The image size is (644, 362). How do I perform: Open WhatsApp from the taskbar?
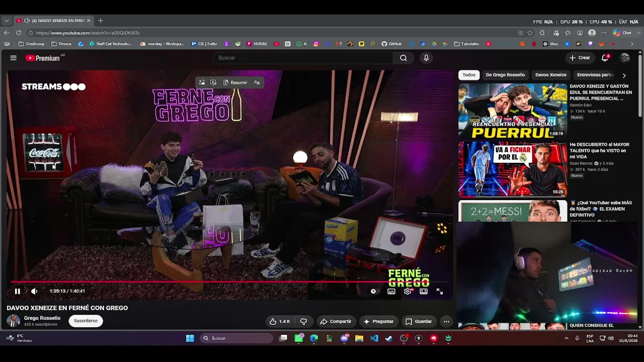pyautogui.click(x=299, y=338)
